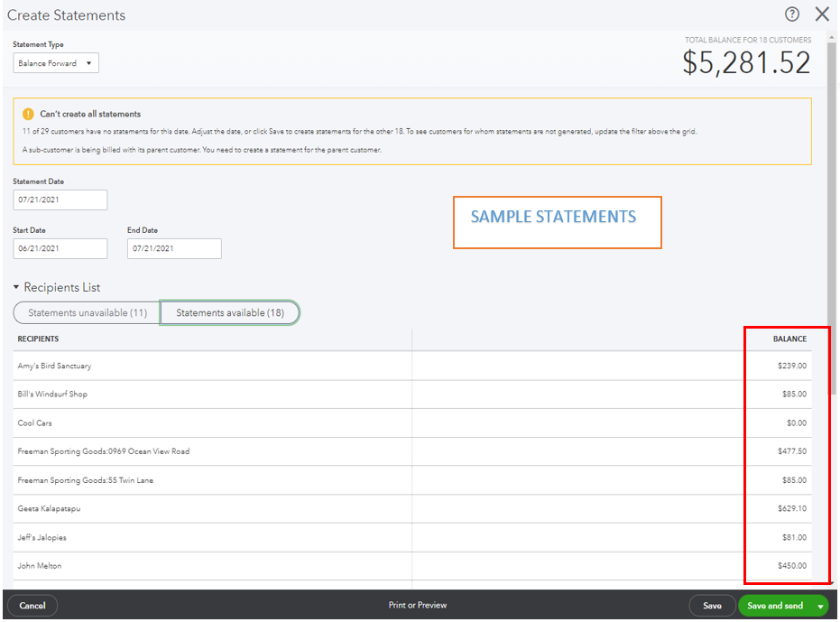Click Print or Preview link
The width and height of the screenshot is (840, 622).
[418, 605]
